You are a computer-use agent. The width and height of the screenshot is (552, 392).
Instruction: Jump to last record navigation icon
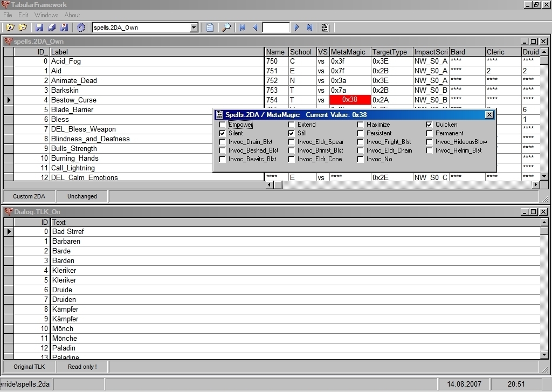point(310,27)
